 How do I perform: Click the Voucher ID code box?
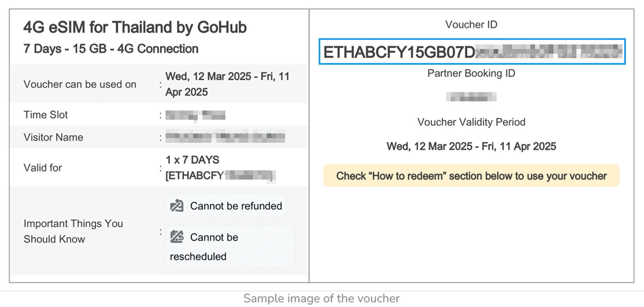coord(471,52)
